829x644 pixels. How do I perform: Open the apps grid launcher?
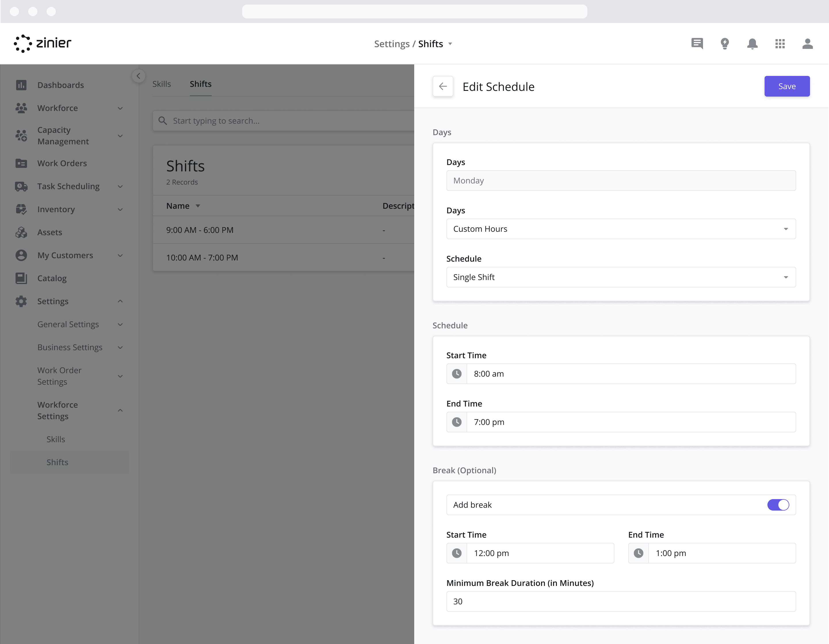(x=780, y=44)
